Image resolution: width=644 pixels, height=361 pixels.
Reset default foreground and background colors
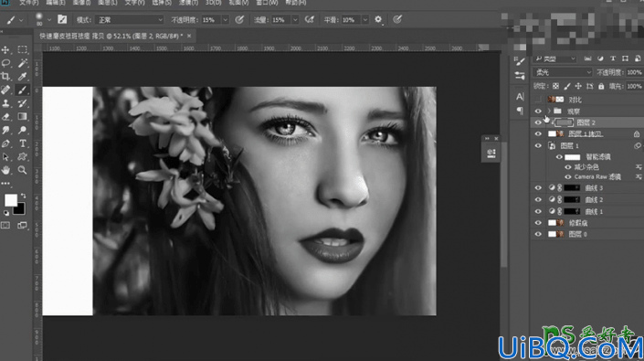6,213
